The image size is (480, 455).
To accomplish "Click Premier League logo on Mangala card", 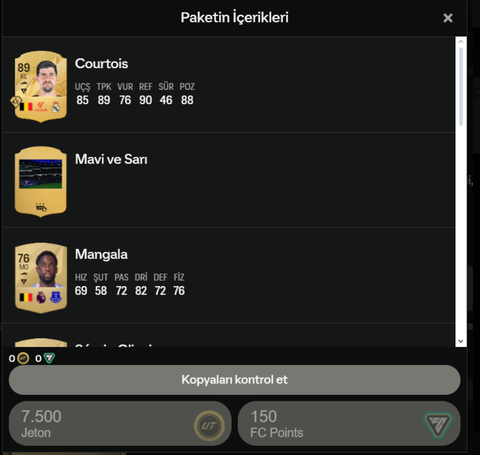I will coord(41,297).
